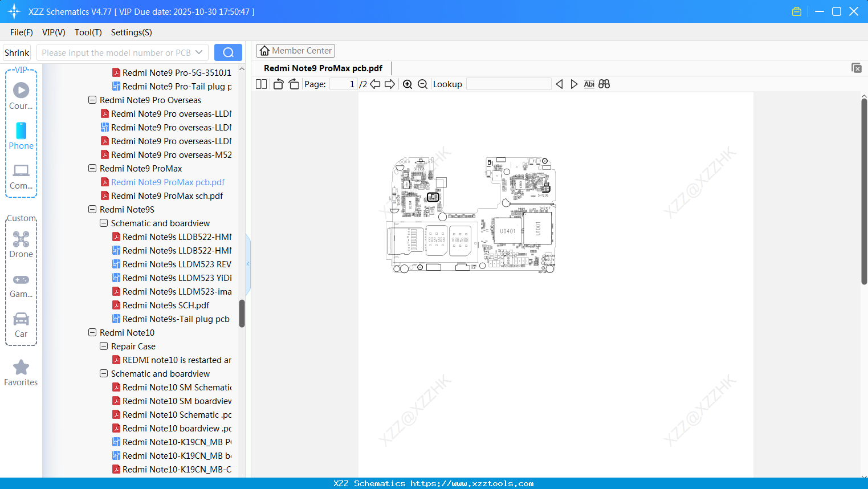This screenshot has width=868, height=489.
Task: Open Redmi Note9 Pro-5G-3510J1 file
Action: click(x=177, y=72)
